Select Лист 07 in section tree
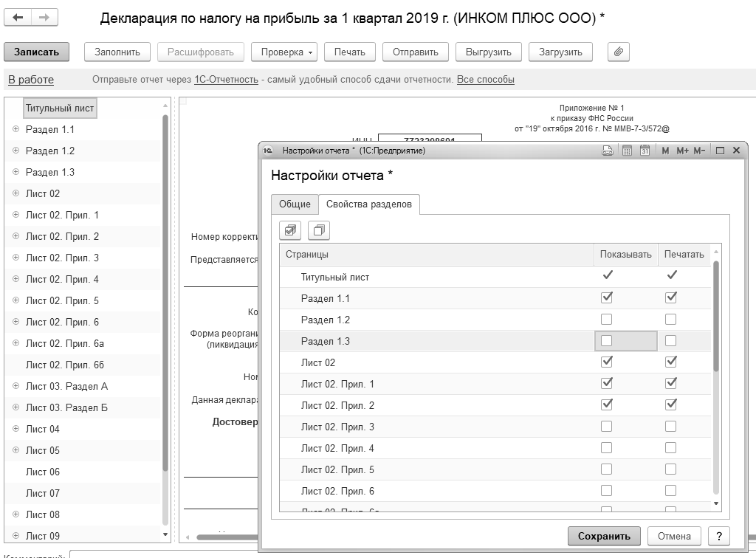Screen dimensions: 756x558 coord(42,493)
